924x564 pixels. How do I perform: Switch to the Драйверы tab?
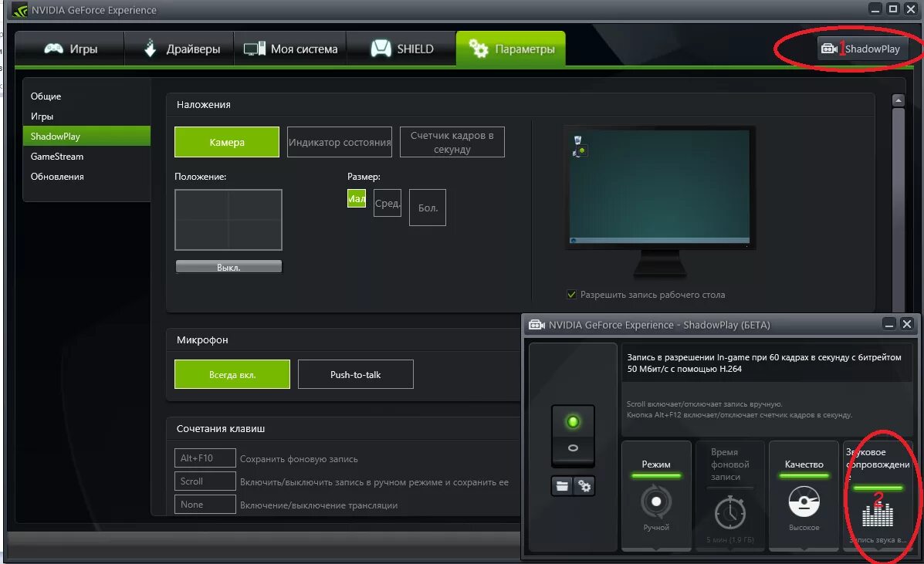(x=179, y=49)
